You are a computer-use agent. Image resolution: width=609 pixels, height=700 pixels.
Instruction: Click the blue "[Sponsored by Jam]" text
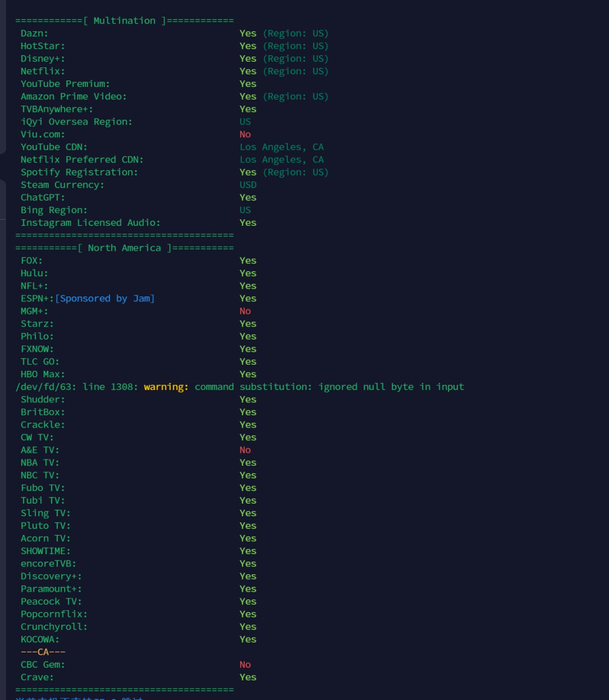click(105, 298)
